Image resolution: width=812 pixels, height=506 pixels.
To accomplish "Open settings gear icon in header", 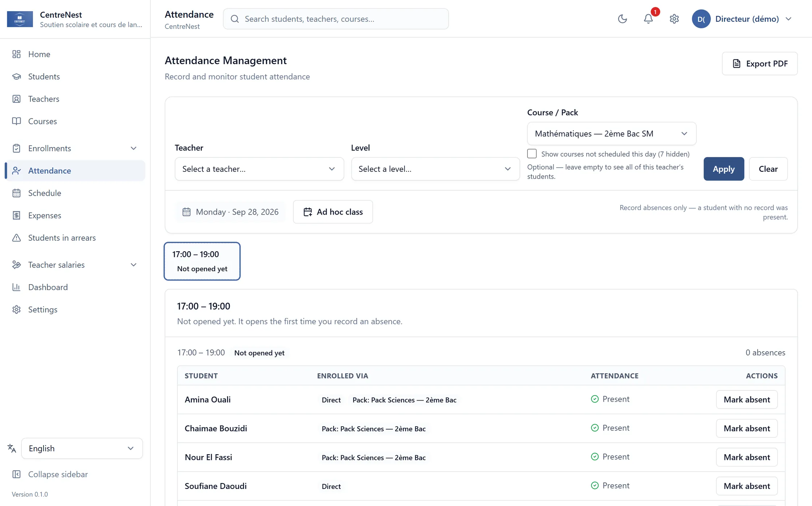I will click(674, 19).
